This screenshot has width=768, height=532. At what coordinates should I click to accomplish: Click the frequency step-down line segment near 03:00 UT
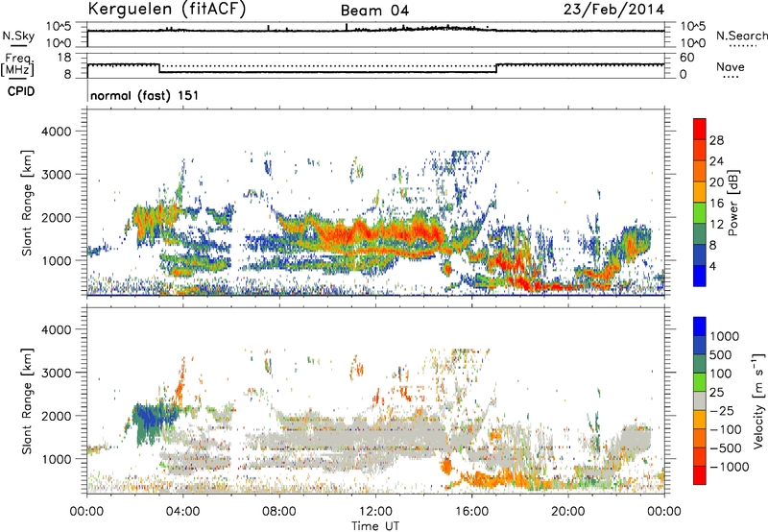pyautogui.click(x=159, y=68)
